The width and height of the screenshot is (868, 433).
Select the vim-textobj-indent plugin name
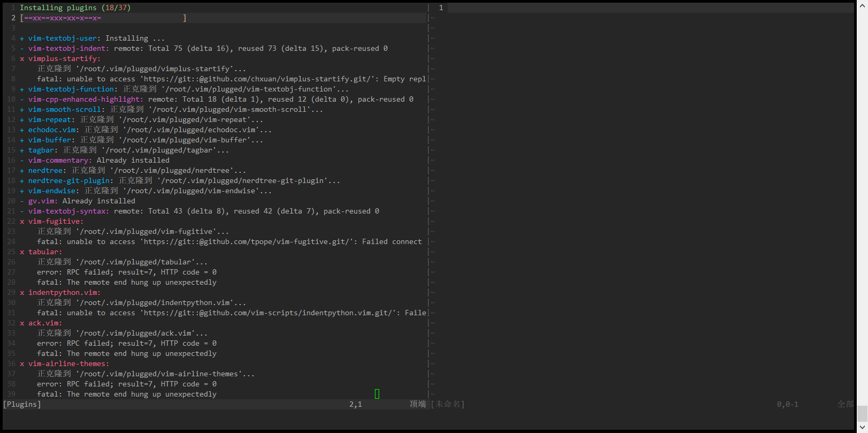[67, 48]
